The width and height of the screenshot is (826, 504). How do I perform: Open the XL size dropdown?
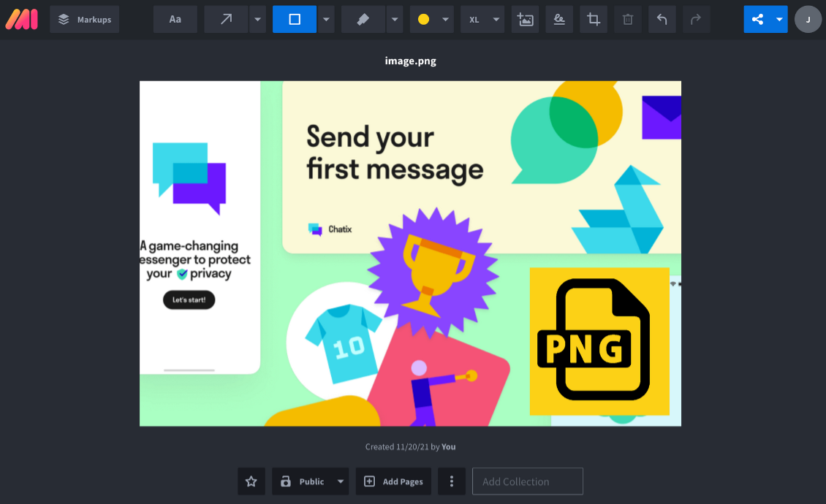[482, 20]
